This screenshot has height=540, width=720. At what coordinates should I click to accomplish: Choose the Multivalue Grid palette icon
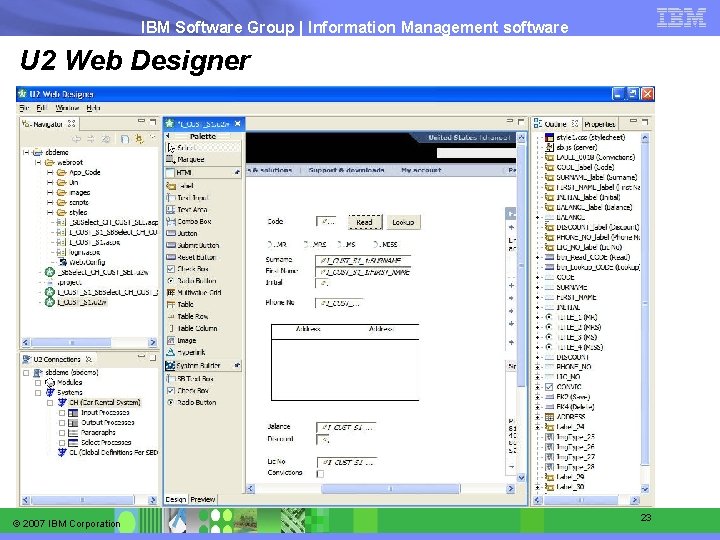click(171, 292)
